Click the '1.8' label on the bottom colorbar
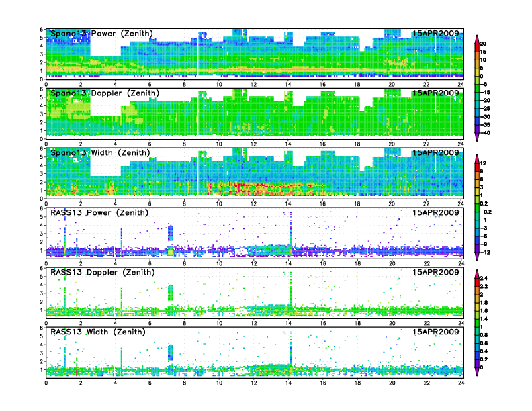532x411 pixels. [x=484, y=303]
